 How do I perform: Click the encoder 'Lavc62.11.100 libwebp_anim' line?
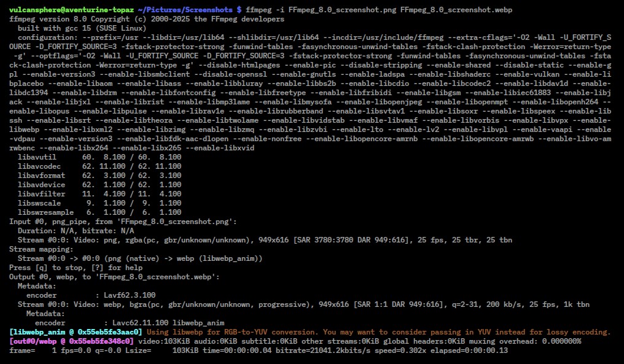[130, 323]
